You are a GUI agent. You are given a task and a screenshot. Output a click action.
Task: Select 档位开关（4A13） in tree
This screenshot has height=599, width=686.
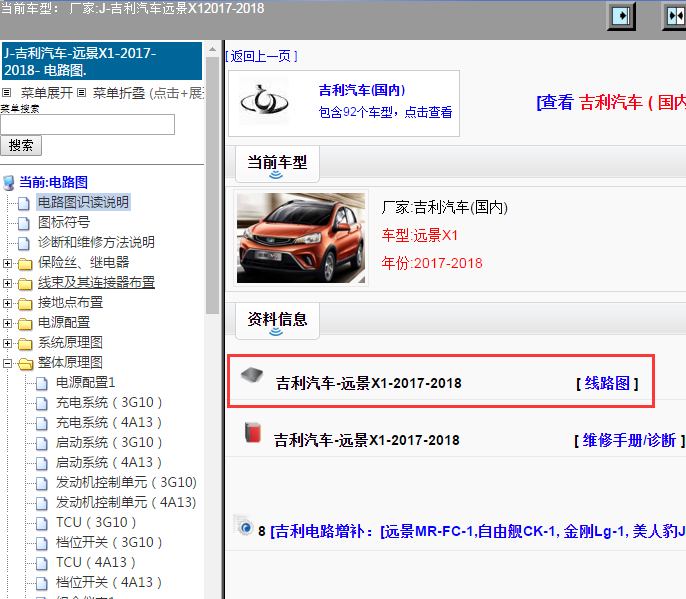coord(109,583)
